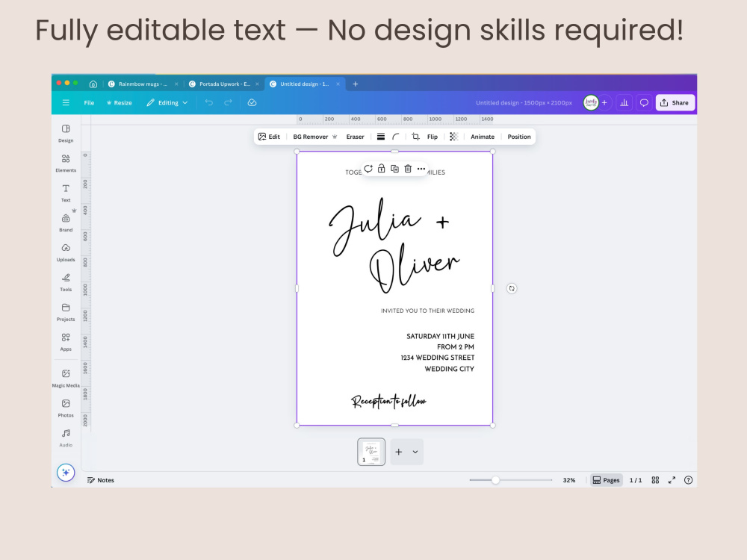Open the help question mark icon
Screen dimensions: 747x560
(x=689, y=480)
